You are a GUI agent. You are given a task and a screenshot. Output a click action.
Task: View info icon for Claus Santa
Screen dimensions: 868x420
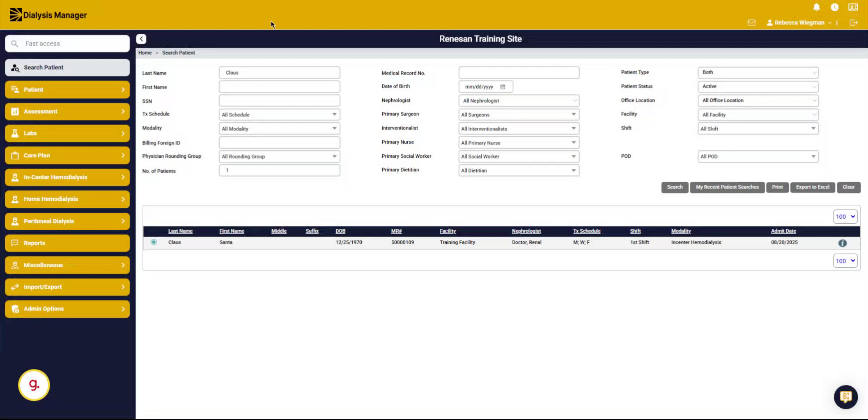pos(842,243)
